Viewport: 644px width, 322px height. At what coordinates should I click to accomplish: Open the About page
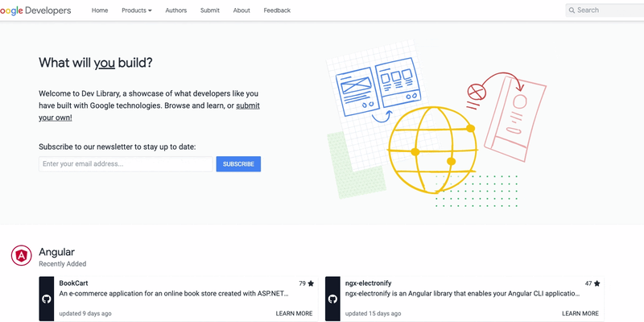[242, 10]
